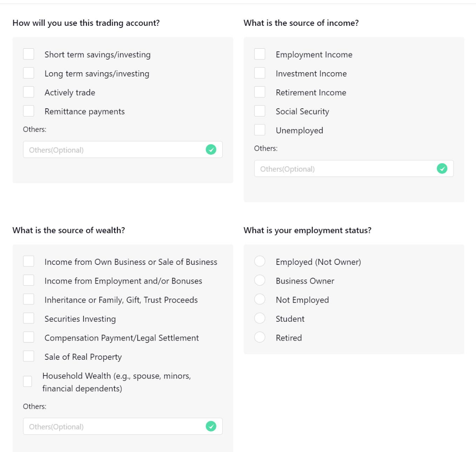Check the Social Security option

(260, 111)
